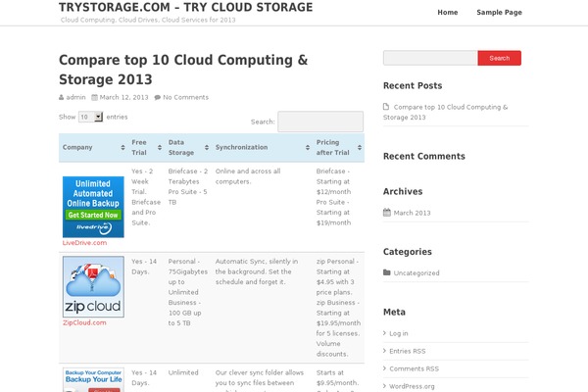Open the Home menu item
The width and height of the screenshot is (588, 392).
tap(448, 13)
